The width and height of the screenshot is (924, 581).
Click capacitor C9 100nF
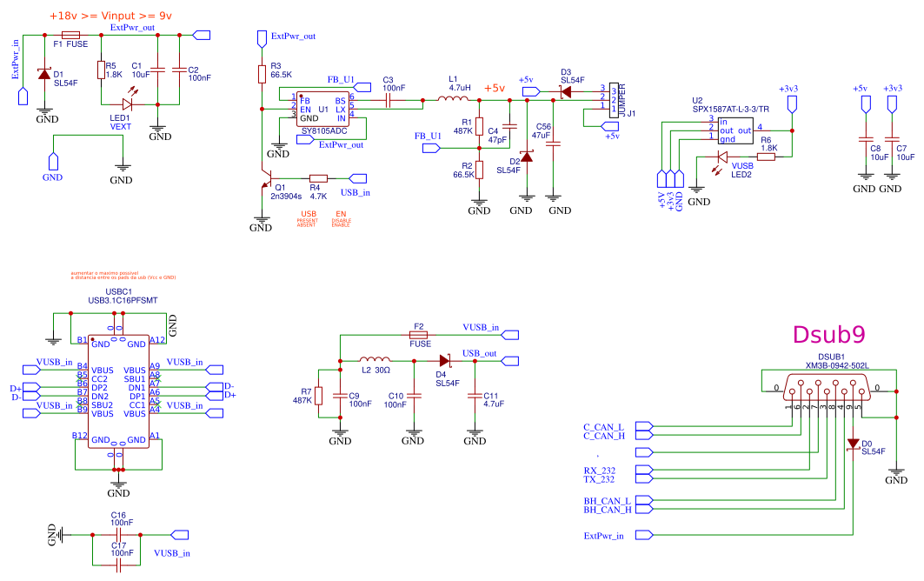tap(340, 396)
